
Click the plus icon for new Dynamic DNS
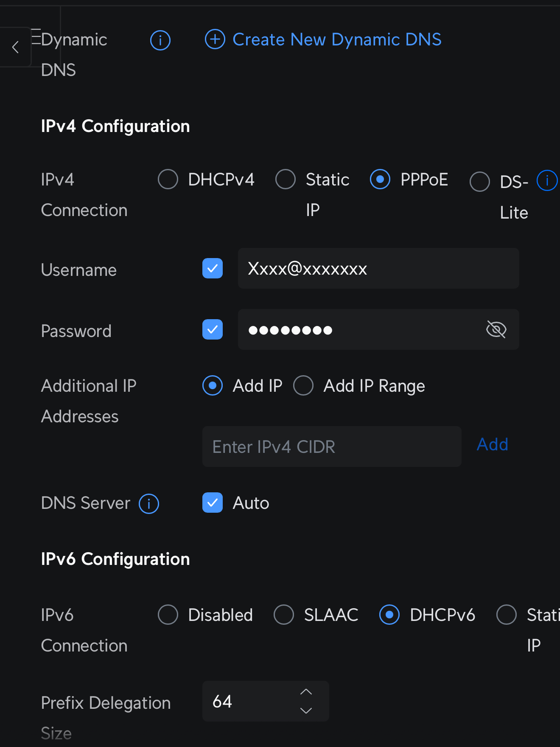(215, 39)
